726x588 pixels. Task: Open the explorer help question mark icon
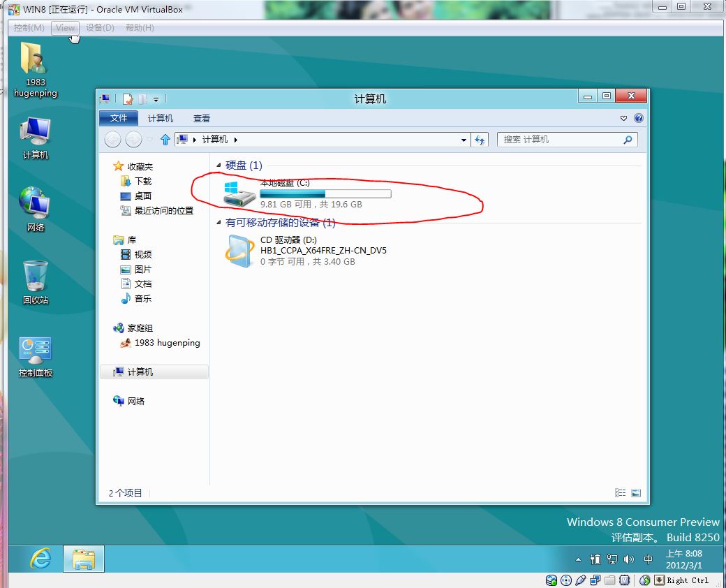[638, 119]
